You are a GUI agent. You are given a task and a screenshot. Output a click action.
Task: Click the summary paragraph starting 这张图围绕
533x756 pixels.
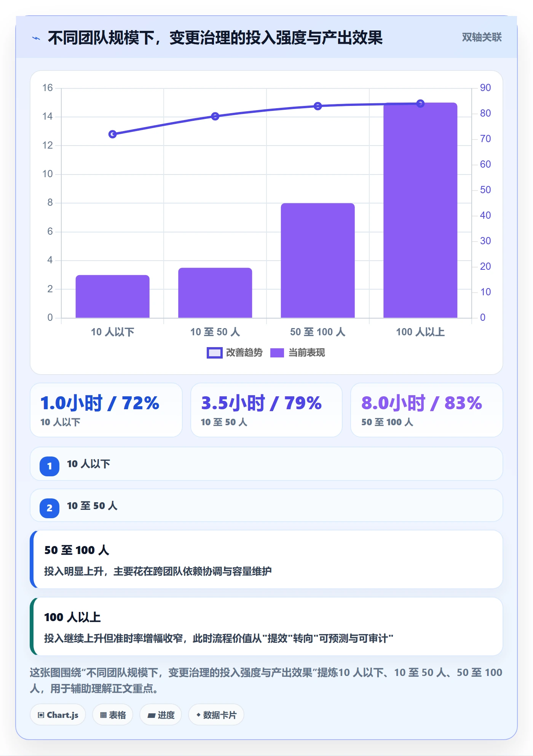pos(266,680)
